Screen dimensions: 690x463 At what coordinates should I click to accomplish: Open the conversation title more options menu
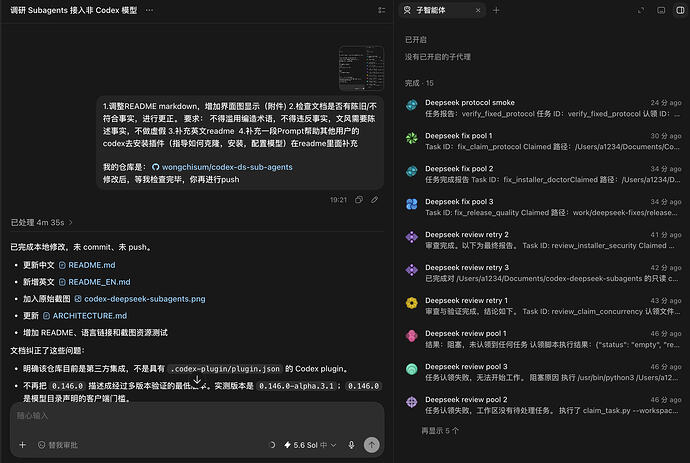coord(150,10)
